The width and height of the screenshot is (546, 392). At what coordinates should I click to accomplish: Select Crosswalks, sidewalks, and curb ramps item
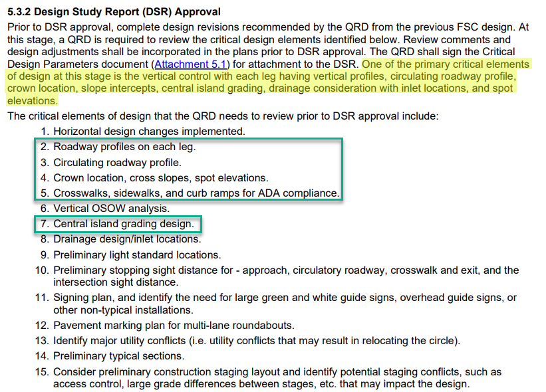click(196, 193)
